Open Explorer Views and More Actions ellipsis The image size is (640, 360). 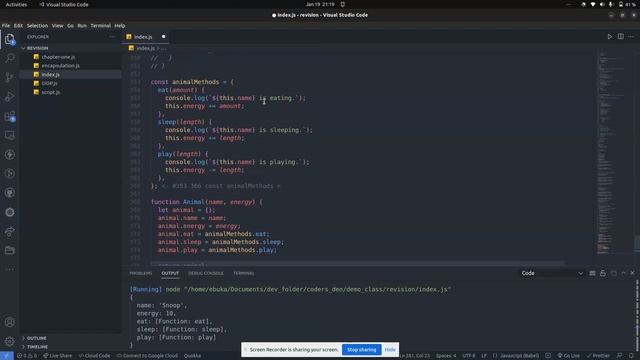(x=112, y=37)
